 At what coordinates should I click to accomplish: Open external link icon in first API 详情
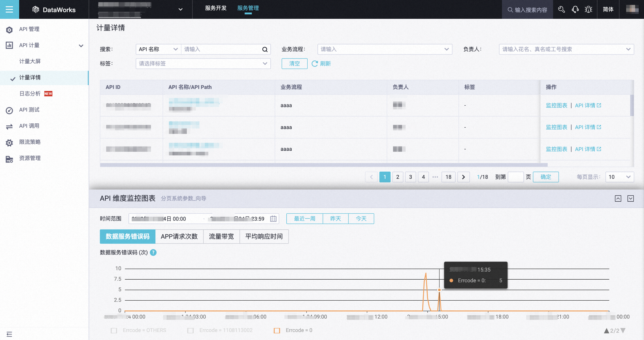(599, 105)
